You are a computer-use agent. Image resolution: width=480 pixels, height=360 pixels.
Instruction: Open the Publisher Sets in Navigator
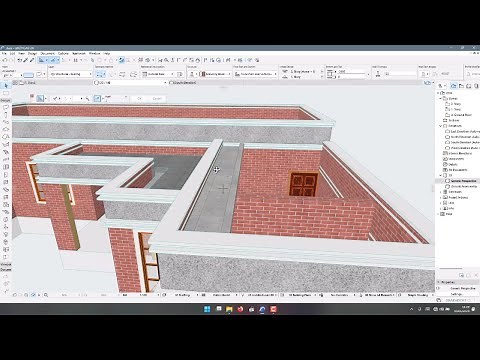click(477, 86)
